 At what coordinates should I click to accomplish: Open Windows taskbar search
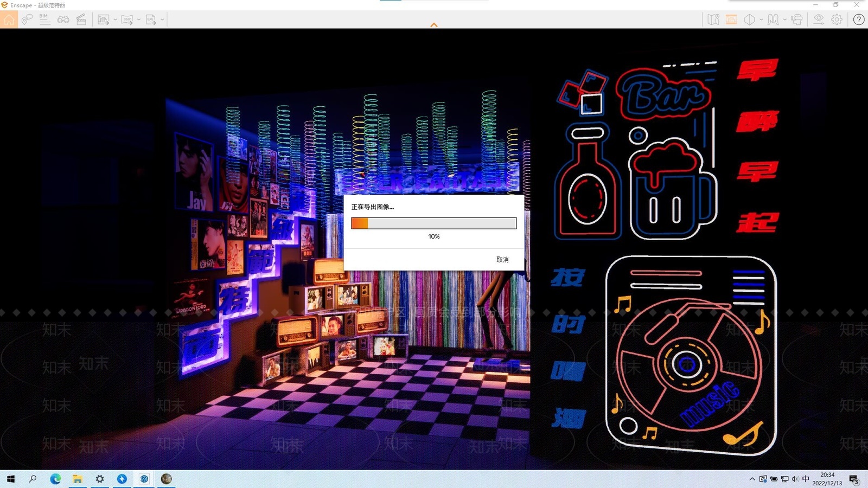[x=33, y=479]
